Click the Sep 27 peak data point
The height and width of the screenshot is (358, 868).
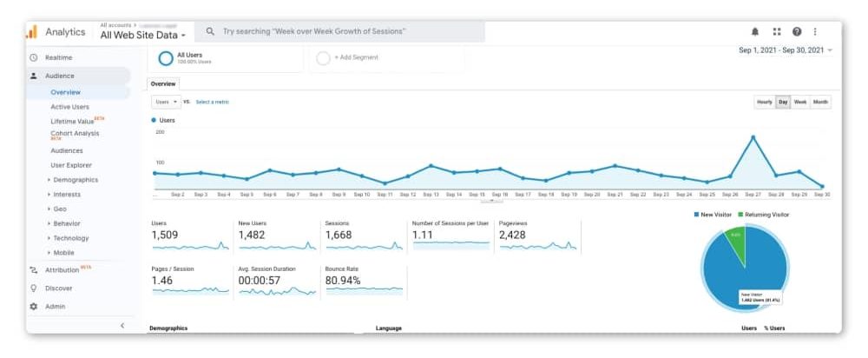(x=753, y=137)
